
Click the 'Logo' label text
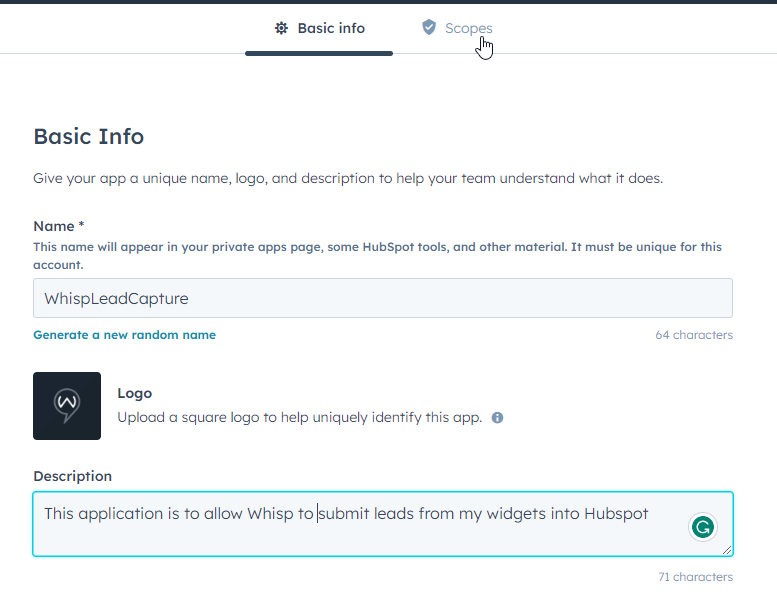coord(134,393)
